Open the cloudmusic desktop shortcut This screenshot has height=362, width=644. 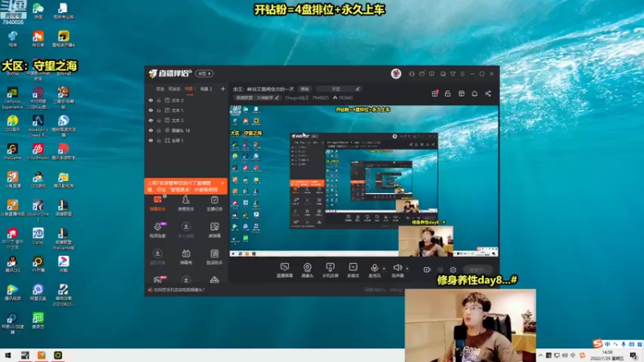(38, 151)
